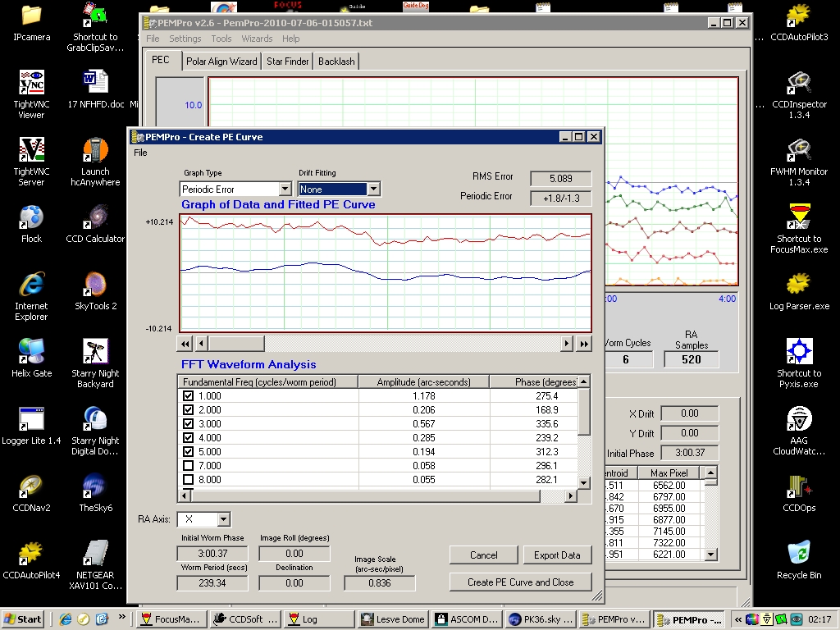Switch to the Backlash tab
The image size is (840, 630).
[336, 61]
